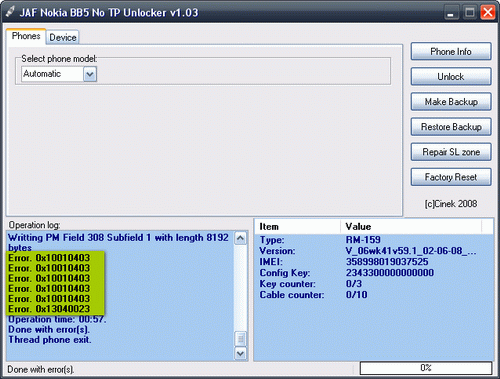Screen dimensions: 500x379
Task: Select the Version: row label
Action: click(x=277, y=251)
